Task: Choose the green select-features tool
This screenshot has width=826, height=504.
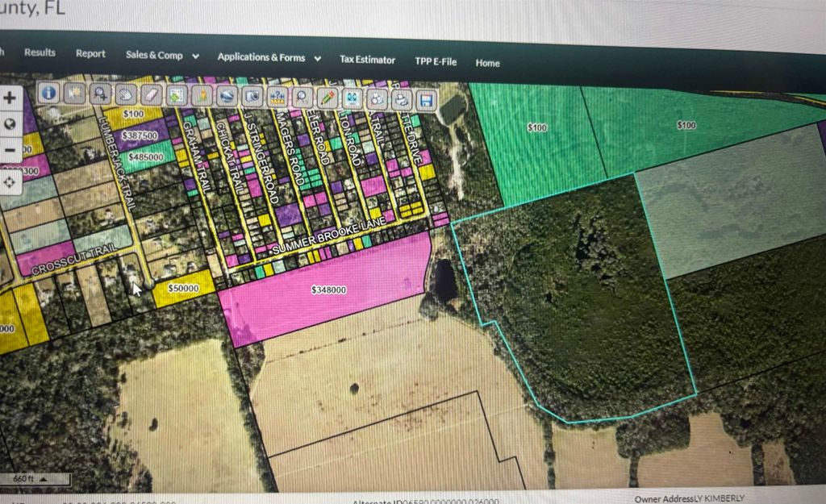Action: coord(177,95)
